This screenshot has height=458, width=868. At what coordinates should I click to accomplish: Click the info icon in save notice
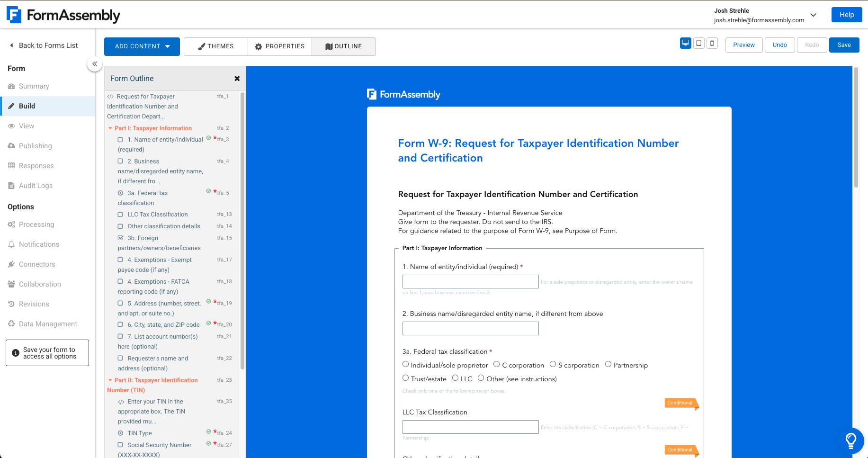pyautogui.click(x=15, y=353)
